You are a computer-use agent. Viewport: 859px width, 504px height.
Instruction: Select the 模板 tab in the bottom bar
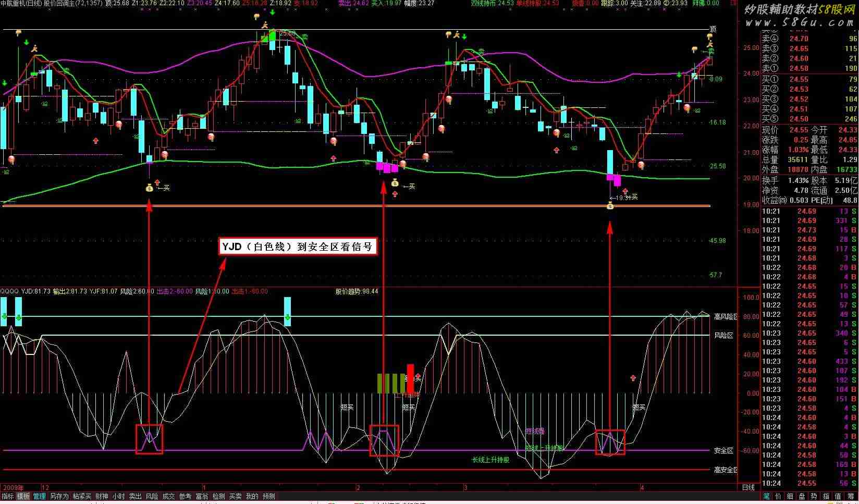[23, 497]
